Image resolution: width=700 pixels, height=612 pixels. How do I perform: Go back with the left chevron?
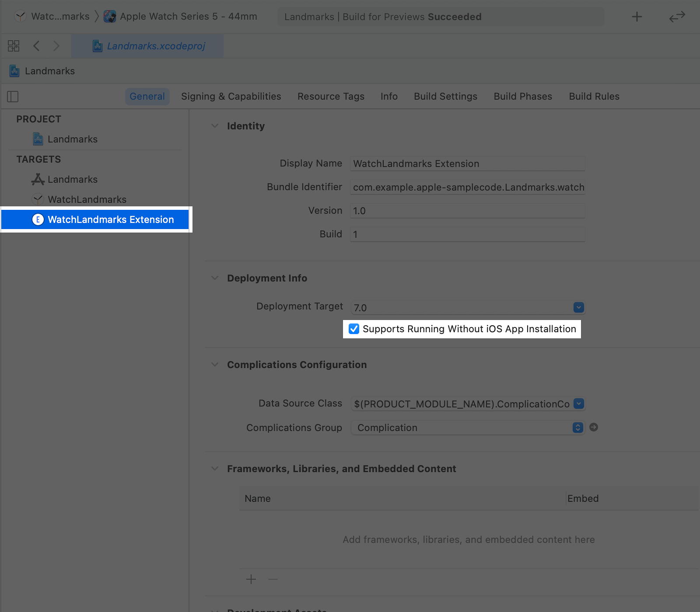tap(37, 46)
